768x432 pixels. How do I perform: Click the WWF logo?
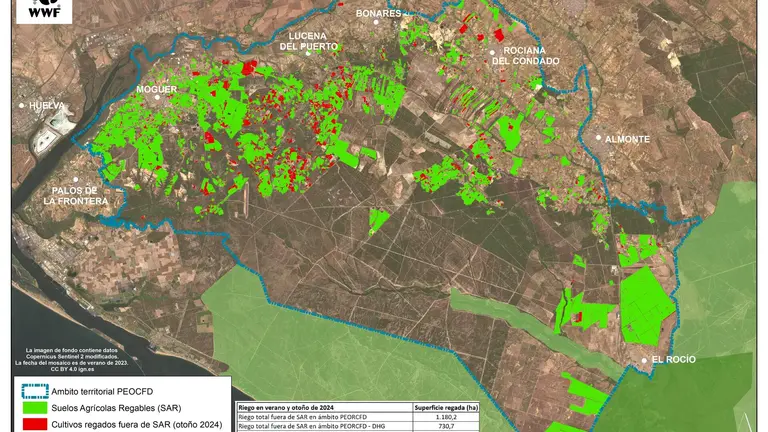click(43, 10)
